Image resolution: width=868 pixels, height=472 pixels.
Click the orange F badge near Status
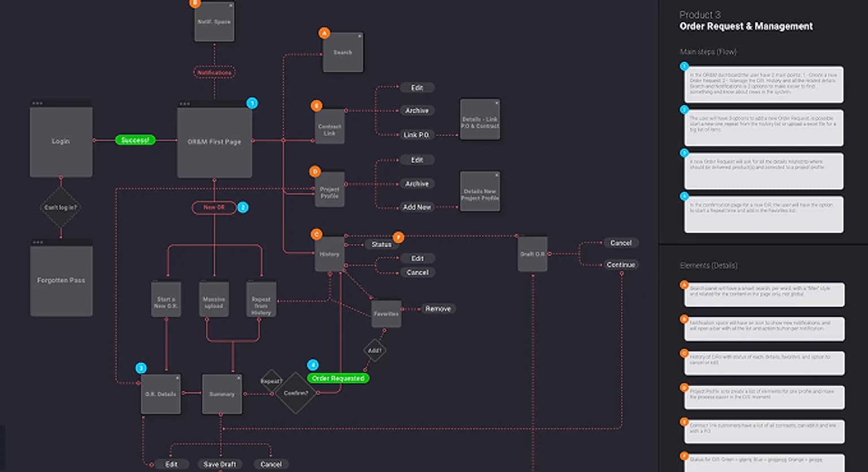(x=398, y=237)
